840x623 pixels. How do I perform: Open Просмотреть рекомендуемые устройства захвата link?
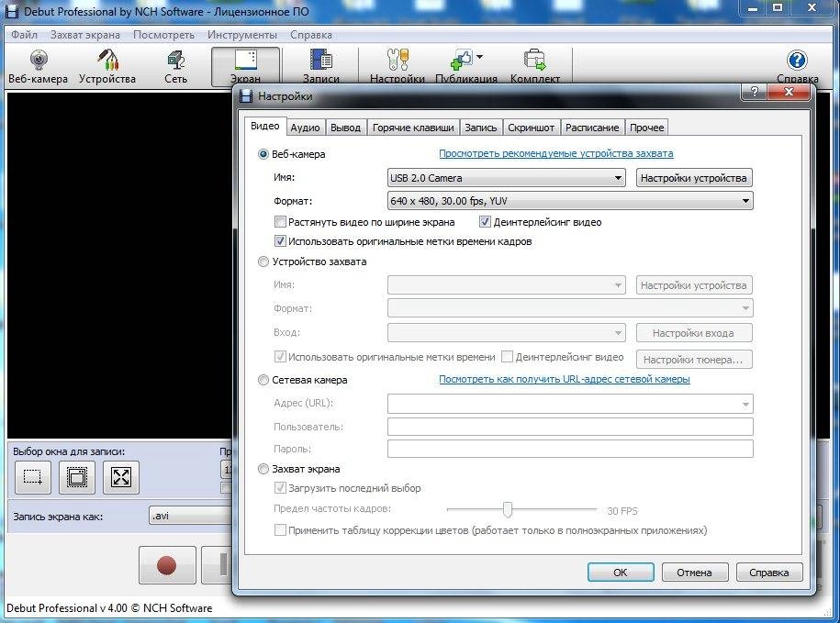coord(556,153)
